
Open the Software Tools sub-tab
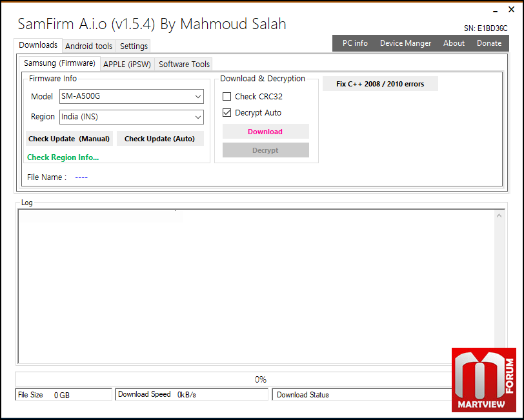(184, 64)
